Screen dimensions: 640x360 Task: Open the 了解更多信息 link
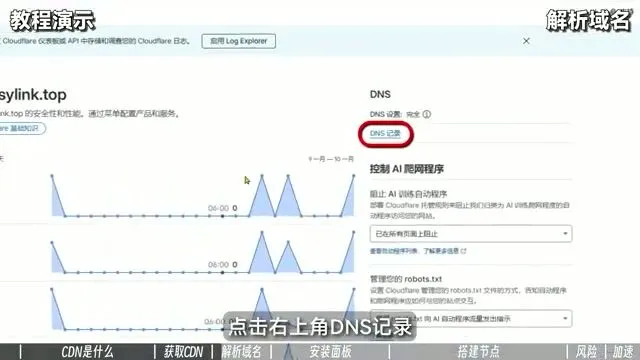pyautogui.click(x=444, y=251)
